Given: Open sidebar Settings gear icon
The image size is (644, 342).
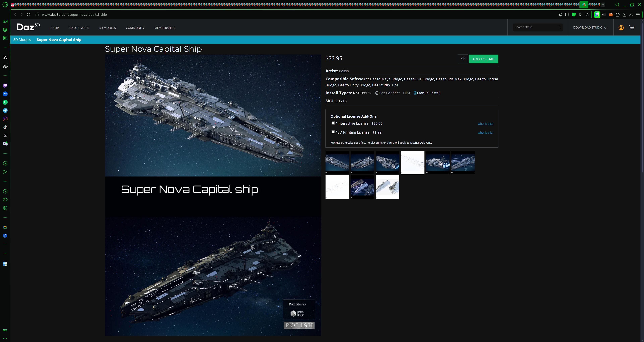Looking at the screenshot, I should pyautogui.click(x=5, y=208).
